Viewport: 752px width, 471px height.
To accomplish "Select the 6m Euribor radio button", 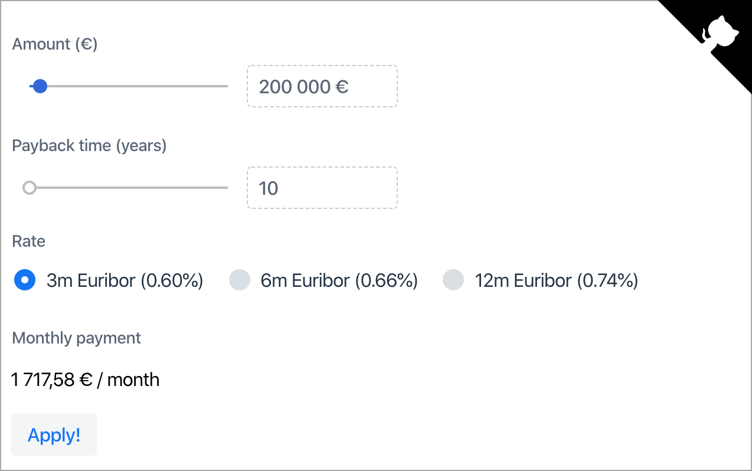I will [239, 280].
